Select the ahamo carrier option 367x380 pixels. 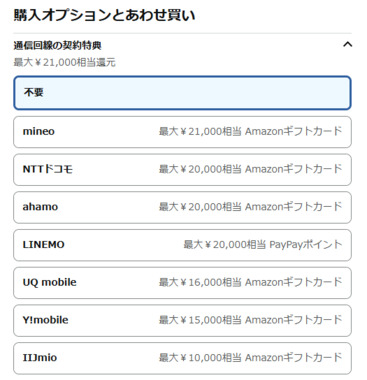[182, 207]
